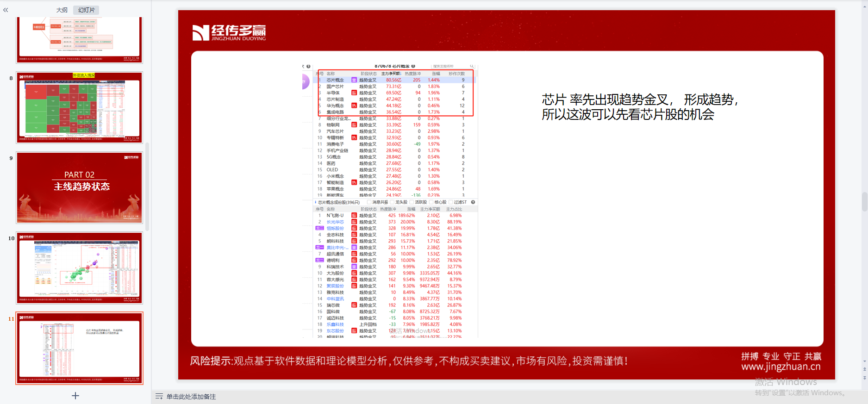The height and width of the screenshot is (404, 868).
Task: Tick the 核心股 checkbox in the embedded screenshot
Action: point(431,202)
